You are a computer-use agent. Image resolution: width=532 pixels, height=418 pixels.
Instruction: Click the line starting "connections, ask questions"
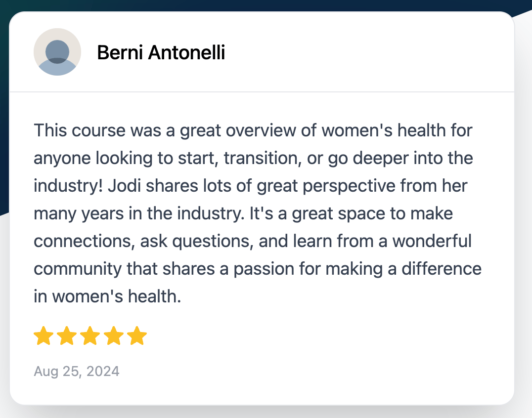(253, 242)
